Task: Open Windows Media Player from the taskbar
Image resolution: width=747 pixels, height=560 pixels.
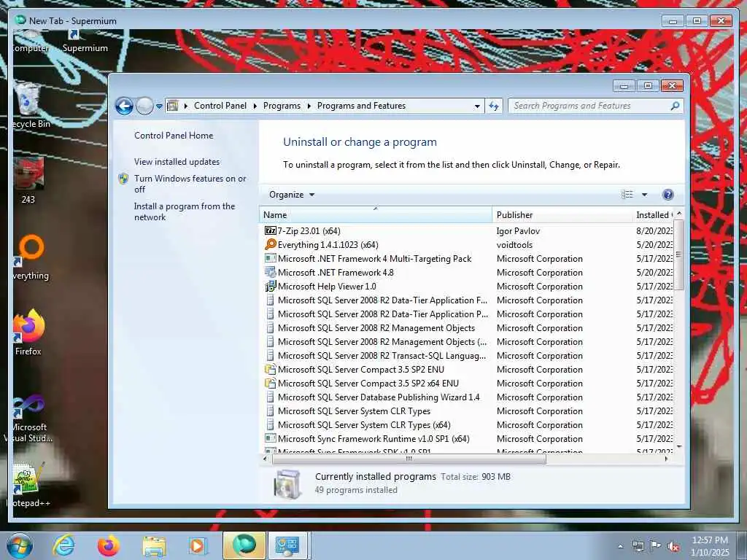Action: (x=197, y=546)
